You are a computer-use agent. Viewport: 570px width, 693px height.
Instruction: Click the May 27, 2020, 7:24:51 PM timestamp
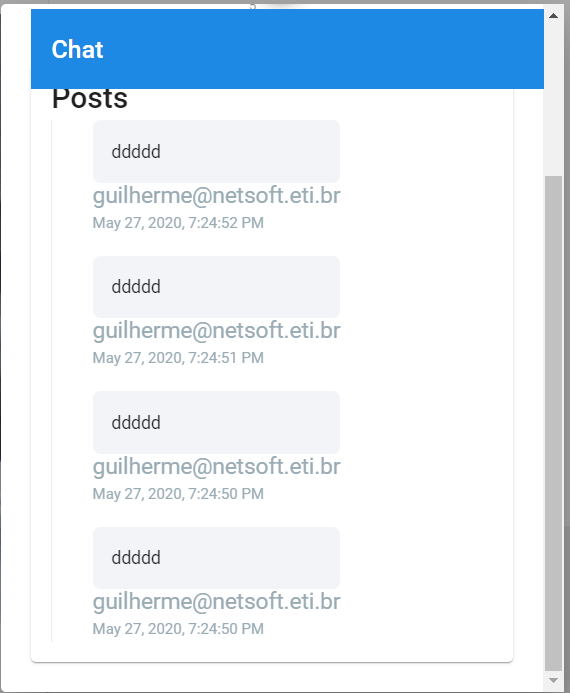point(178,358)
